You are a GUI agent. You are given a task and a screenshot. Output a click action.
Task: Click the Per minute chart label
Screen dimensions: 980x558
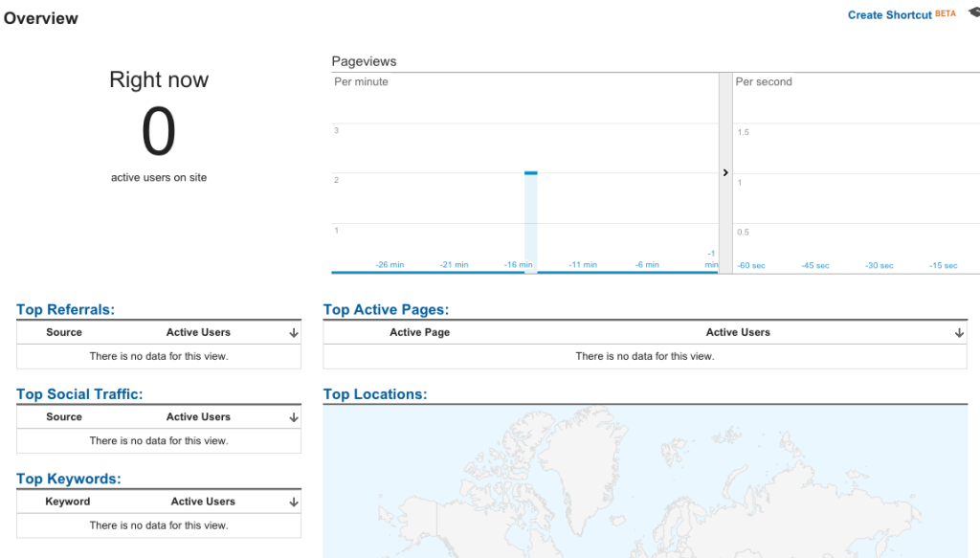pos(361,82)
